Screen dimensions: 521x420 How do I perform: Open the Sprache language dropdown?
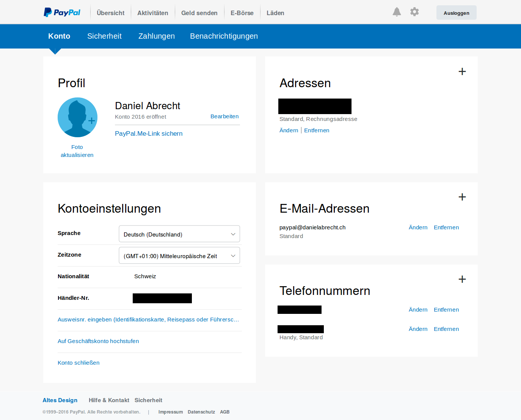tap(179, 234)
